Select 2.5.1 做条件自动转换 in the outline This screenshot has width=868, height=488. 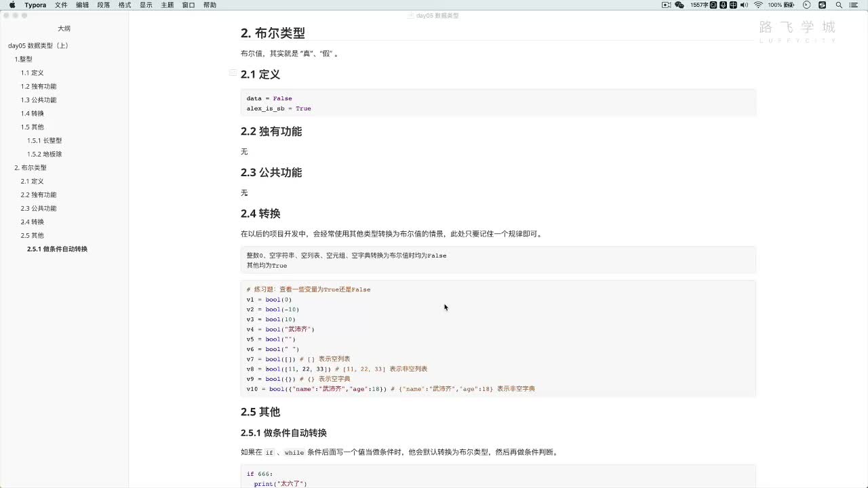(x=57, y=249)
